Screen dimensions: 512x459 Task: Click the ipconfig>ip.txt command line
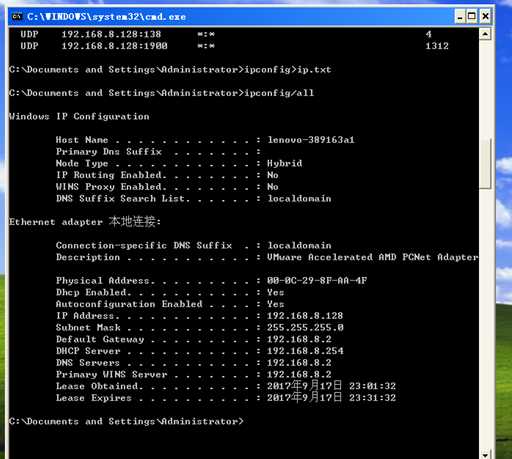(x=170, y=69)
